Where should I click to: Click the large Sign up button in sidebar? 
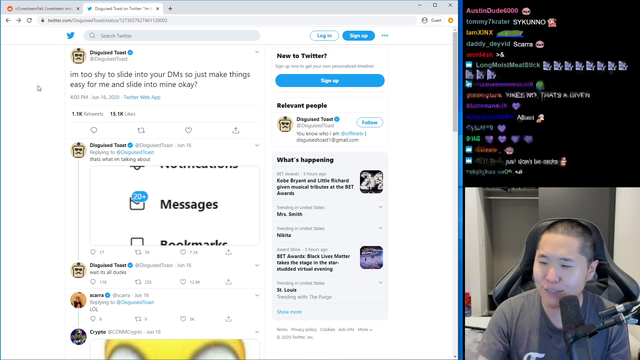(330, 80)
